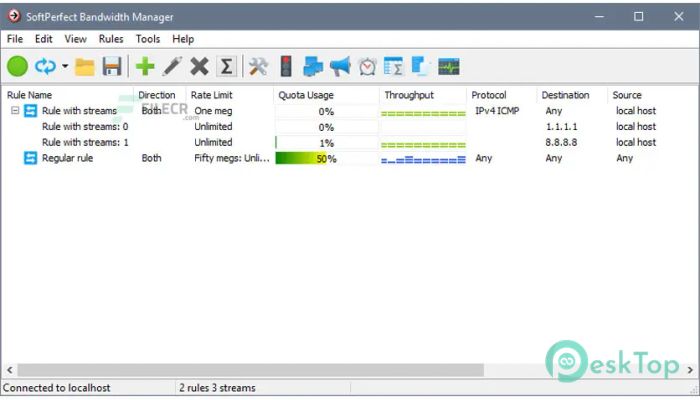Viewport: 700px width, 400px height.
Task: Click the scrollbar left arrow
Action: click(x=9, y=370)
